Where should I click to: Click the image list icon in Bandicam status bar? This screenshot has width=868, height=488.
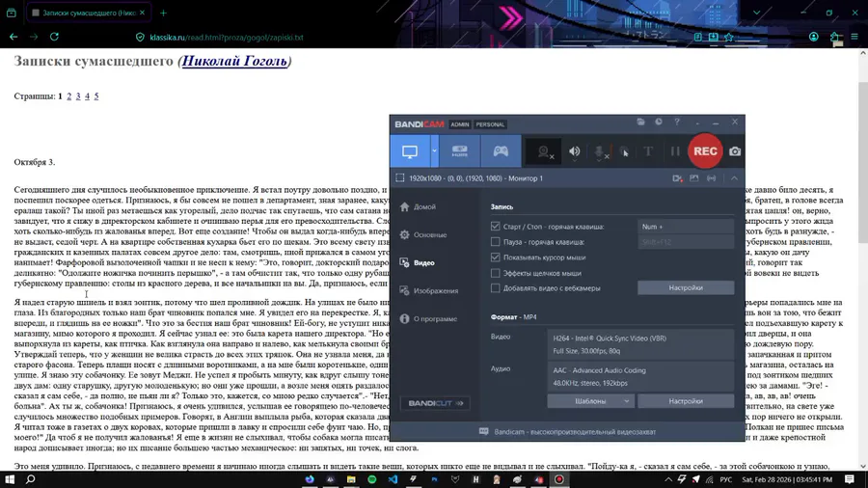pyautogui.click(x=694, y=178)
